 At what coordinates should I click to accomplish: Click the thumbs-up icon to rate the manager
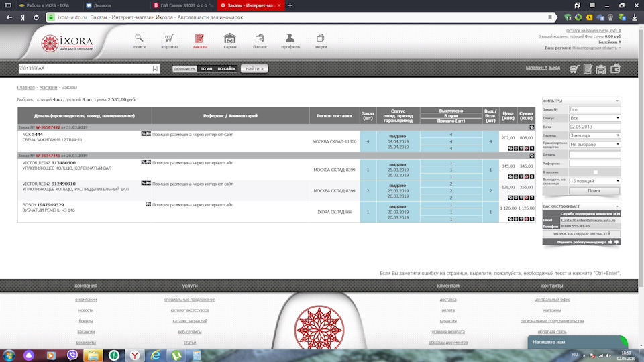(x=610, y=242)
